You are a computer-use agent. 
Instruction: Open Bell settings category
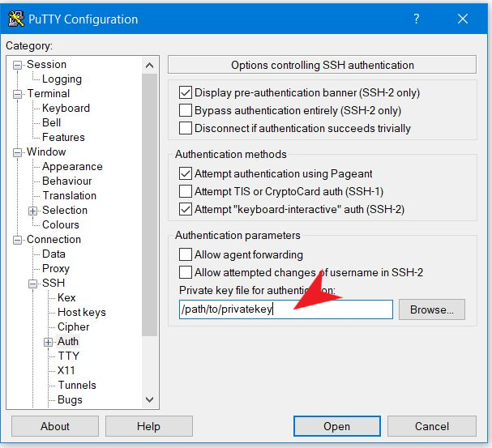pos(51,122)
